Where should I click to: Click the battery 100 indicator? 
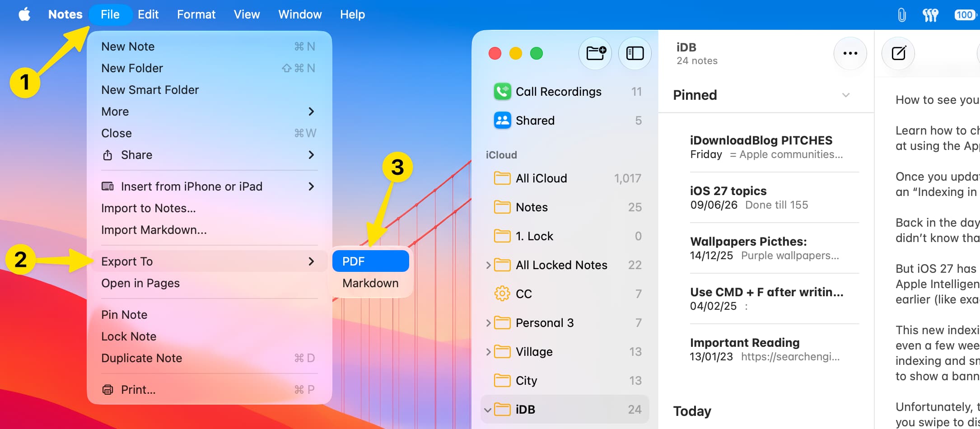(x=965, y=15)
